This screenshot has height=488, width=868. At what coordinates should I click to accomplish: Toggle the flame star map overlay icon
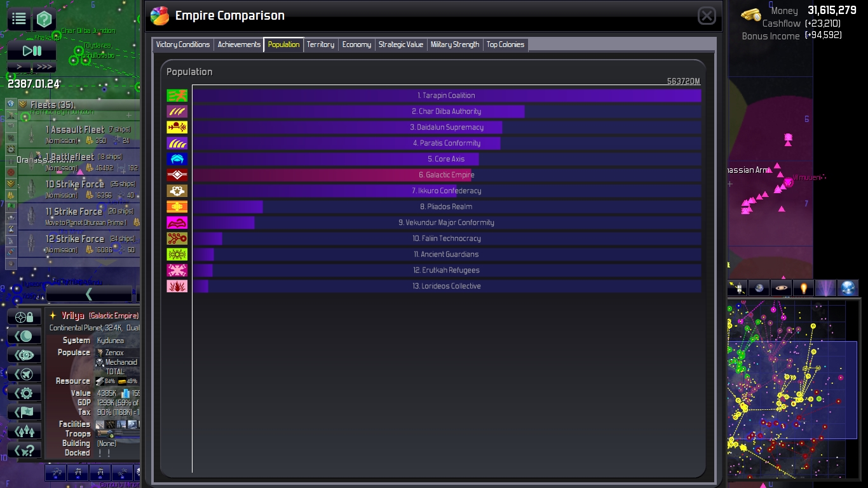point(803,288)
